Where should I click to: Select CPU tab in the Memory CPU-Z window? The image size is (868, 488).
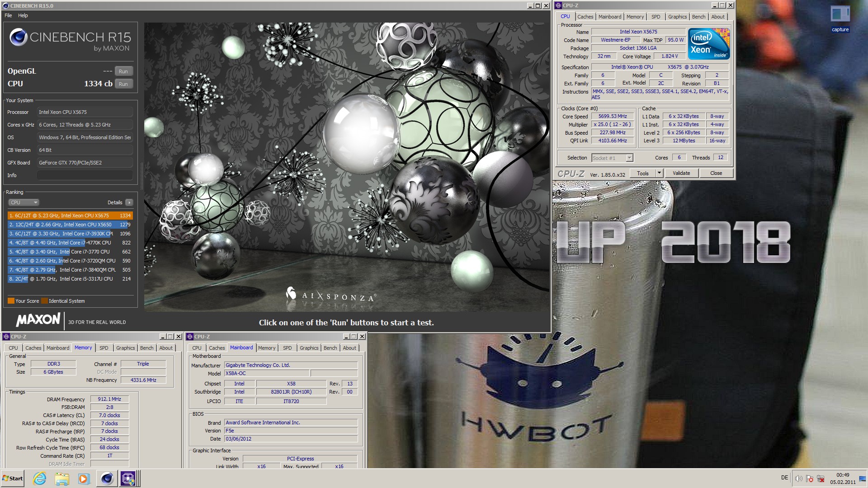point(13,348)
